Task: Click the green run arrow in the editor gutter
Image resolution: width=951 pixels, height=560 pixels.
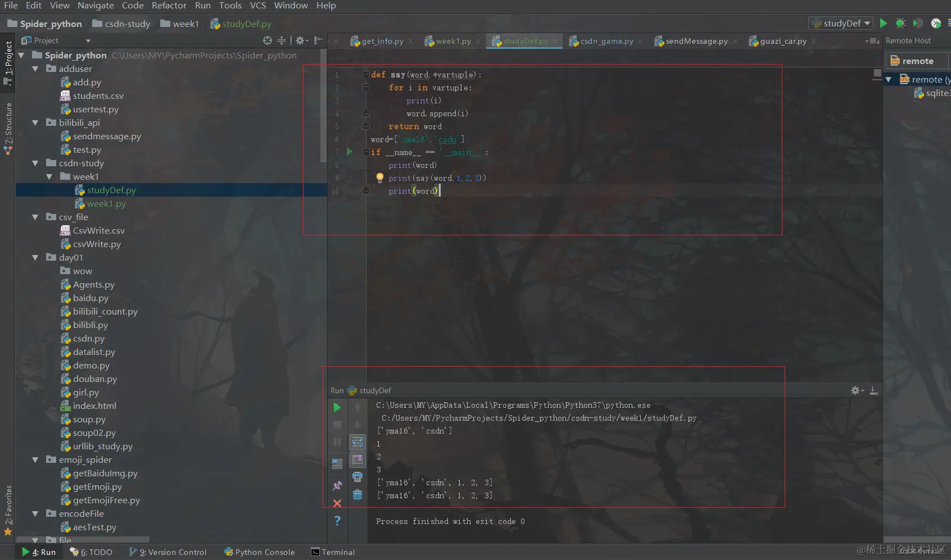Action: pos(348,152)
